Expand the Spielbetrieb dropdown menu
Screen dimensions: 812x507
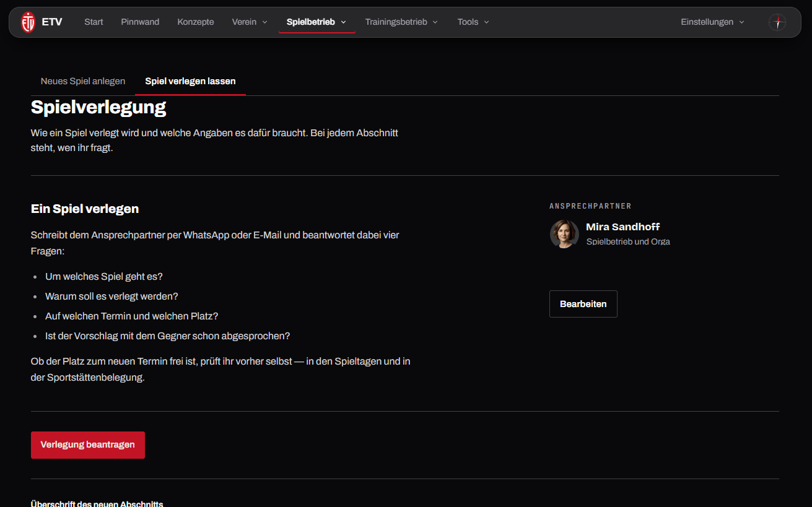pyautogui.click(x=317, y=22)
